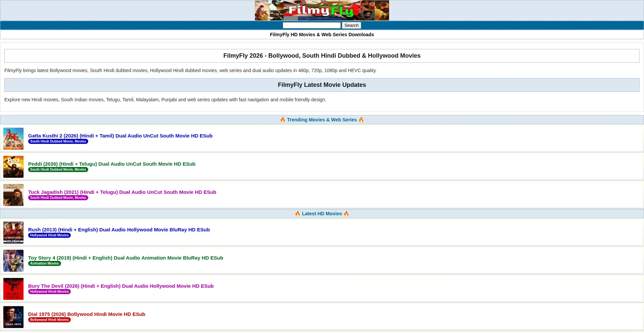Click the FilmyFly Latest Movie Updates heading
Screen dimensions: 644x333
(x=322, y=85)
